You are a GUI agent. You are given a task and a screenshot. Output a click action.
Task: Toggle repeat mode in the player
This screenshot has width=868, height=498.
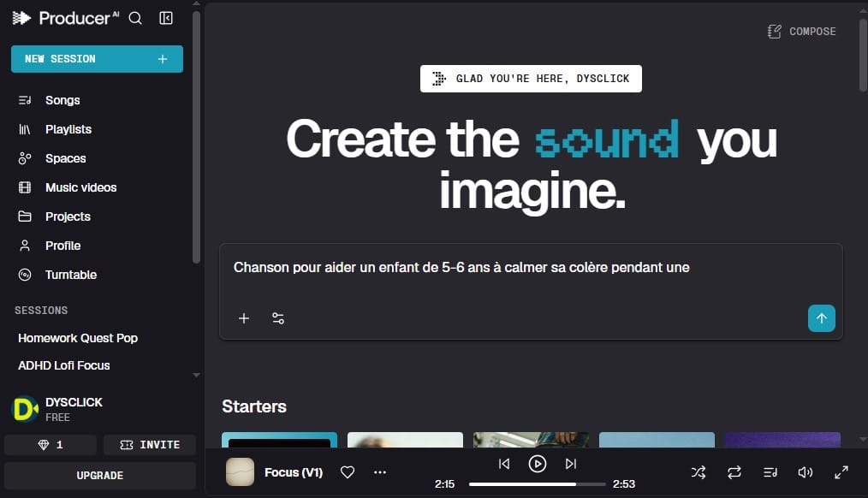pyautogui.click(x=734, y=472)
